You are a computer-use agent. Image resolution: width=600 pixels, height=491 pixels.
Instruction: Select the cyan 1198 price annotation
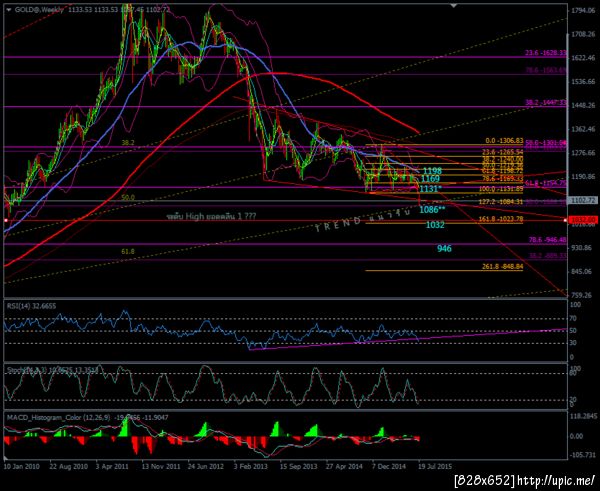tap(432, 171)
